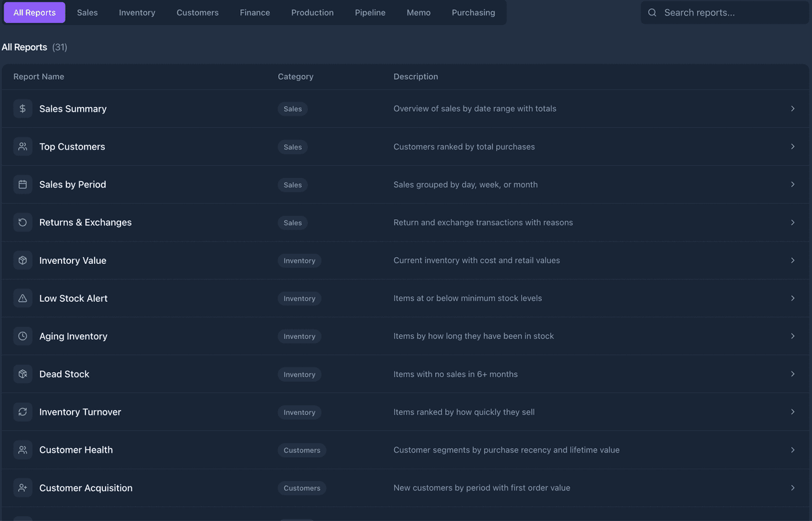Click the dollar icon beside Sales Summary
This screenshot has width=812, height=521.
(x=22, y=108)
